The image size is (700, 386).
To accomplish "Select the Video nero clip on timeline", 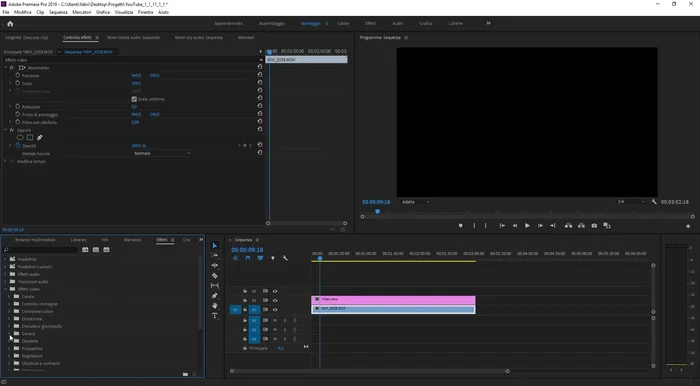I will pos(393,299).
